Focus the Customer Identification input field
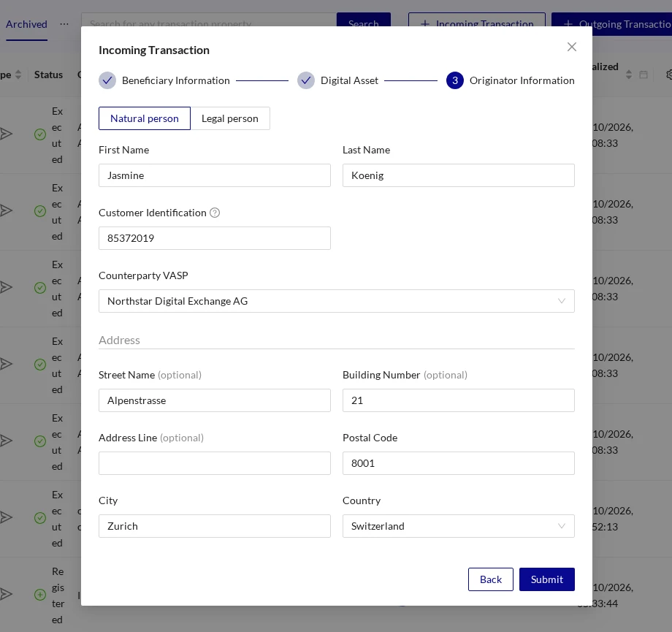The height and width of the screenshot is (632, 672). 214,238
